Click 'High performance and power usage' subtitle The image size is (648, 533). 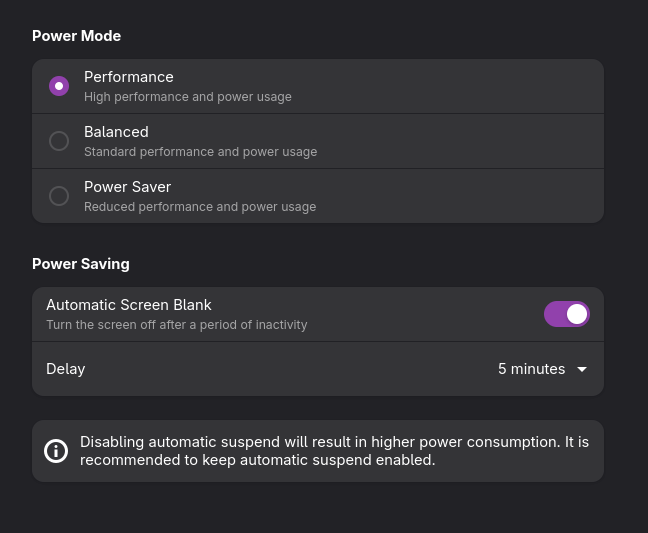(188, 97)
